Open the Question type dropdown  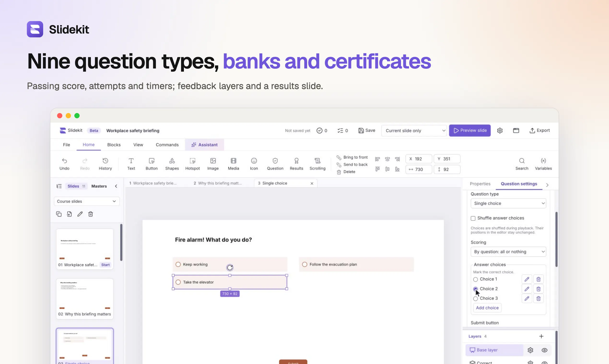coord(508,203)
